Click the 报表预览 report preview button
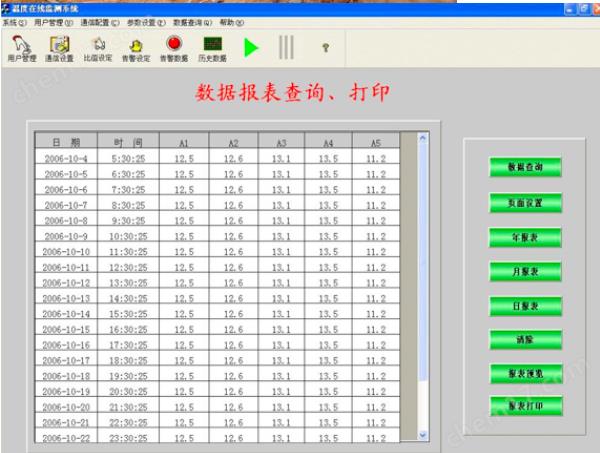The width and height of the screenshot is (600, 453). 525,372
